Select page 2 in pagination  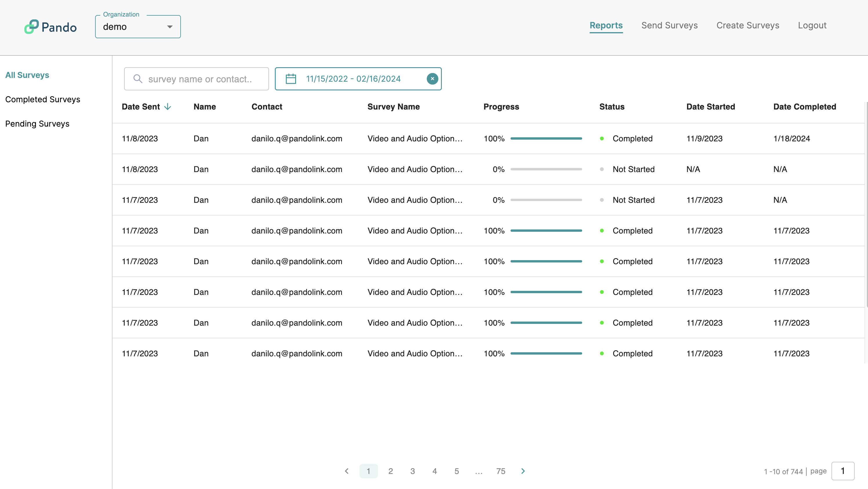(391, 471)
